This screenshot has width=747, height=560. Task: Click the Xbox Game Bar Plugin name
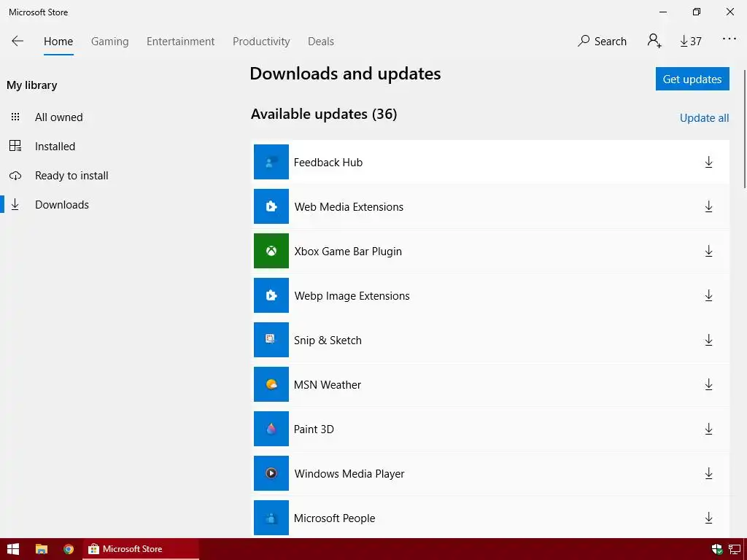coord(348,252)
